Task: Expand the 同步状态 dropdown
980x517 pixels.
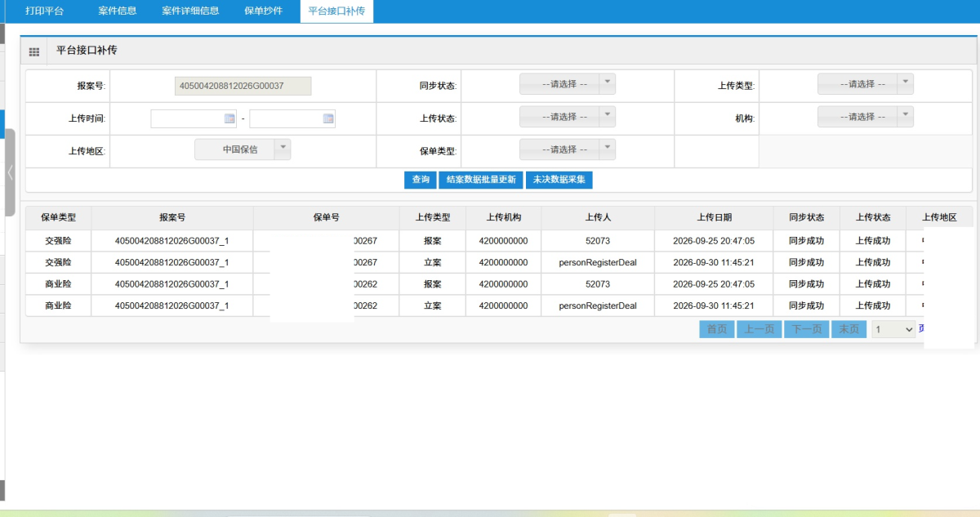Action: point(568,84)
